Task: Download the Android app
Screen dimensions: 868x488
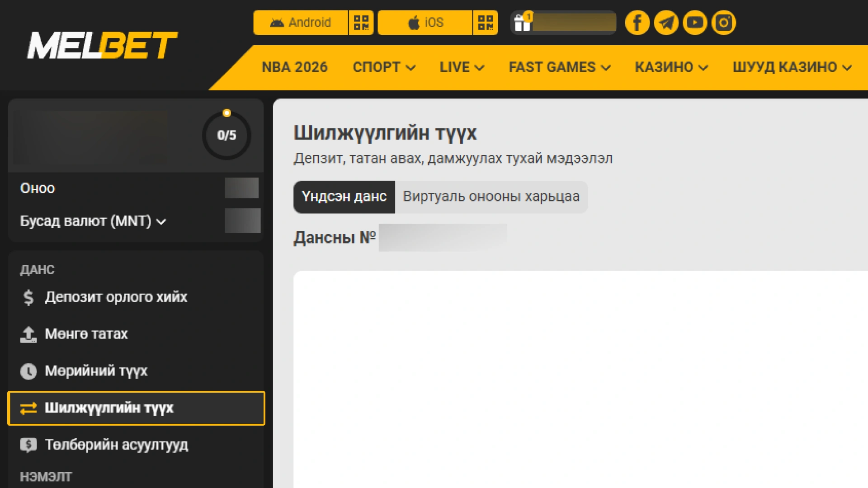Action: click(301, 23)
